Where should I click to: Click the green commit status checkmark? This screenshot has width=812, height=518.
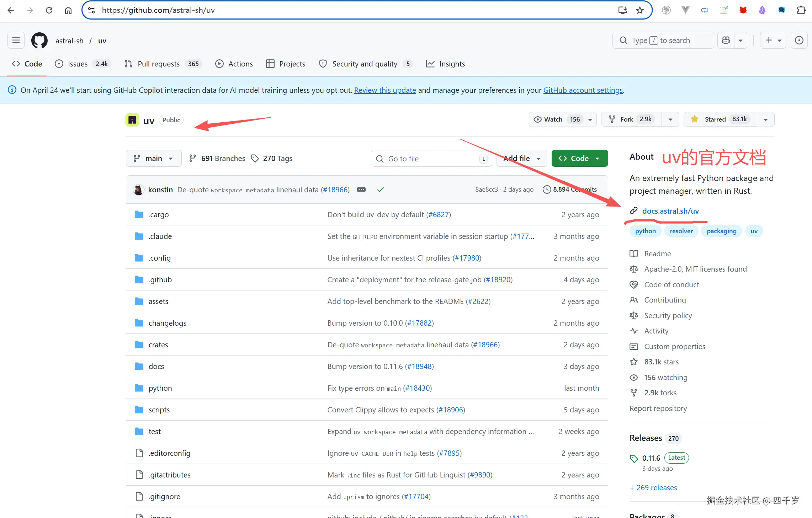tap(381, 190)
